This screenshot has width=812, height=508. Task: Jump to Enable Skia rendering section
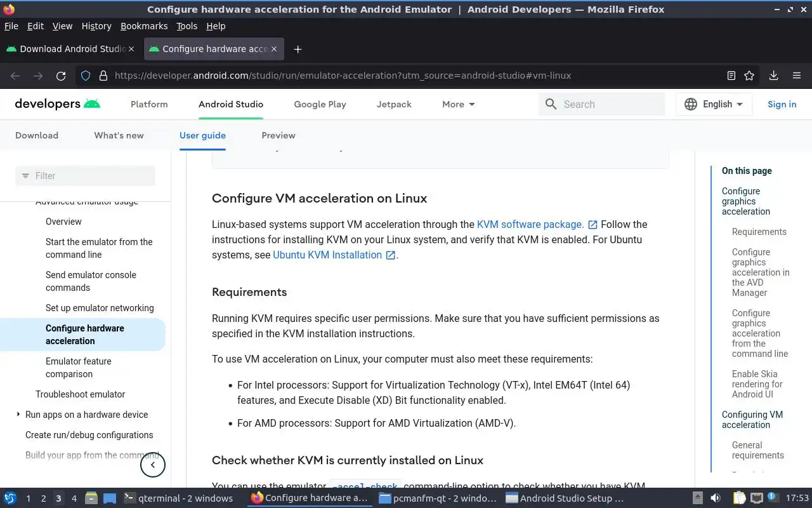[x=757, y=384]
